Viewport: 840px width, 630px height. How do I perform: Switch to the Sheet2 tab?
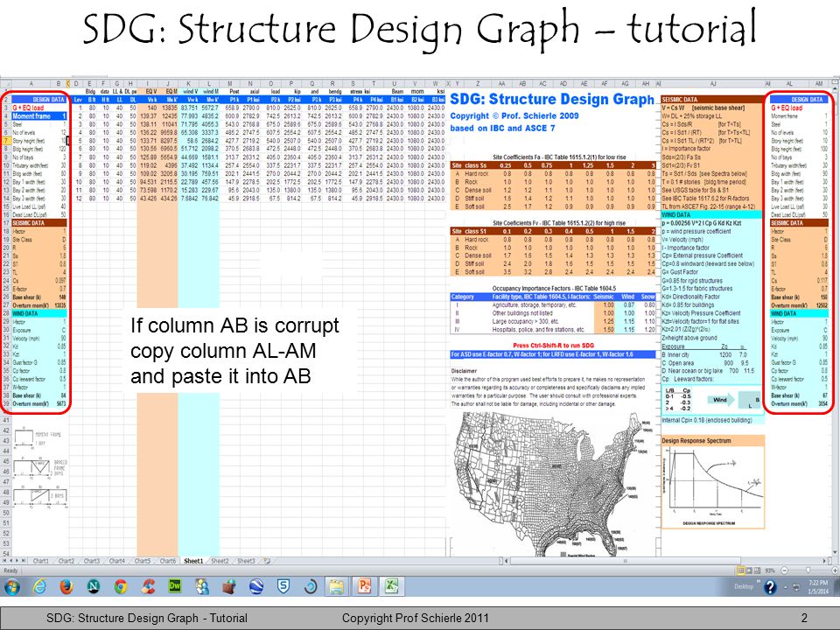[x=220, y=561]
